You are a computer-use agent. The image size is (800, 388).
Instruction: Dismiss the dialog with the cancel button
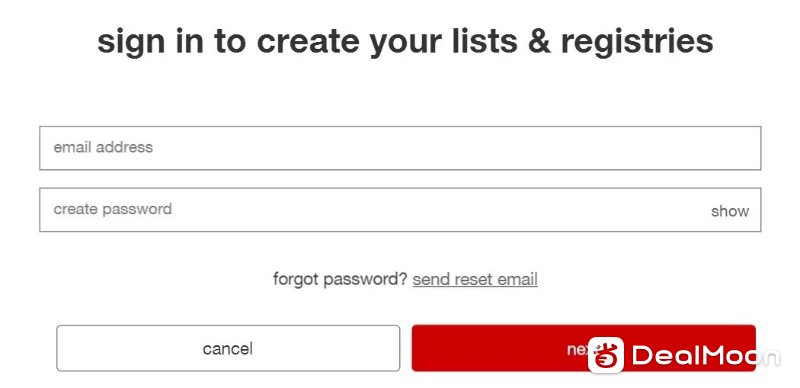coord(228,348)
